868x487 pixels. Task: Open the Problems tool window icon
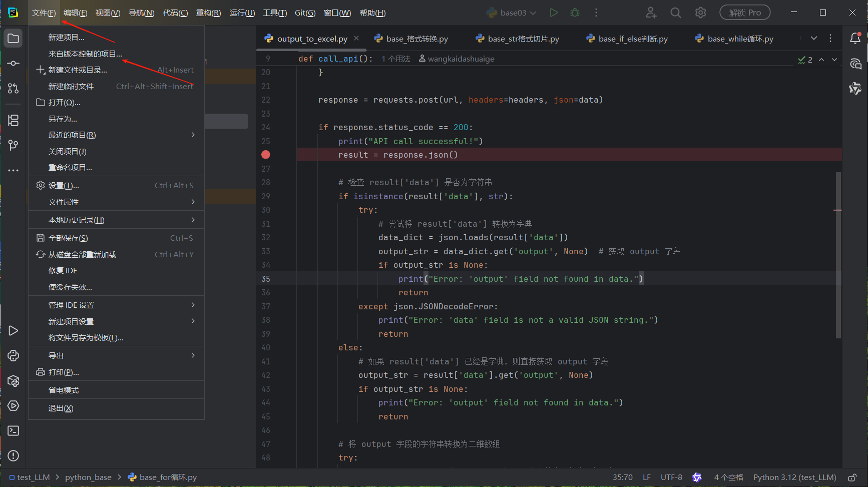point(14,456)
